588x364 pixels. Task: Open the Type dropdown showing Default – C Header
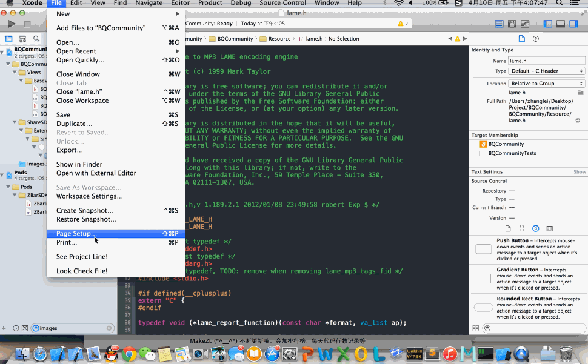click(x=546, y=71)
